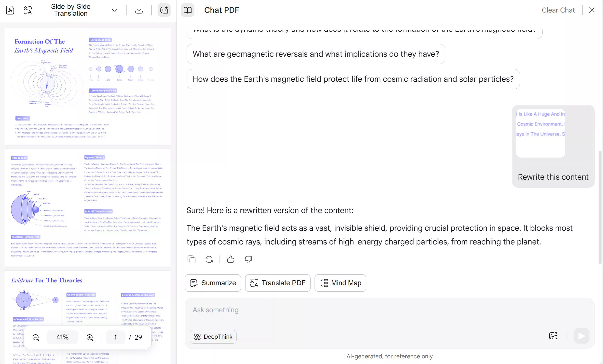Image resolution: width=603 pixels, height=364 pixels.
Task: Regenerate the response with refresh icon
Action: pyautogui.click(x=209, y=259)
